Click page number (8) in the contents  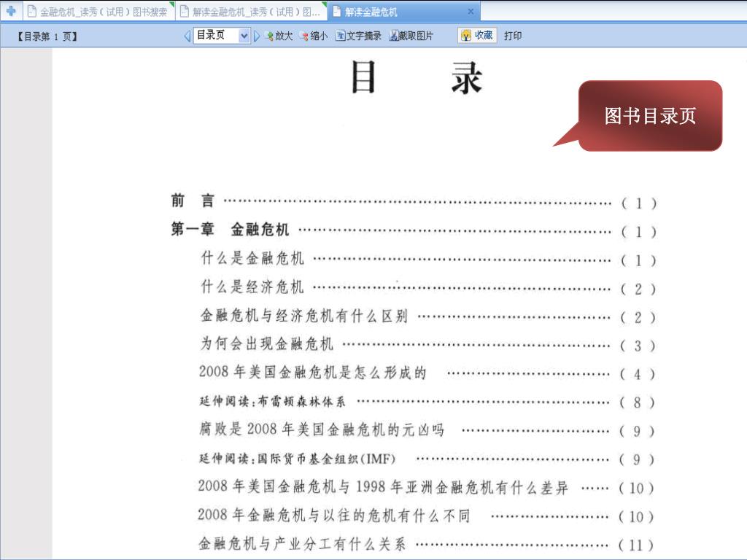pyautogui.click(x=637, y=402)
